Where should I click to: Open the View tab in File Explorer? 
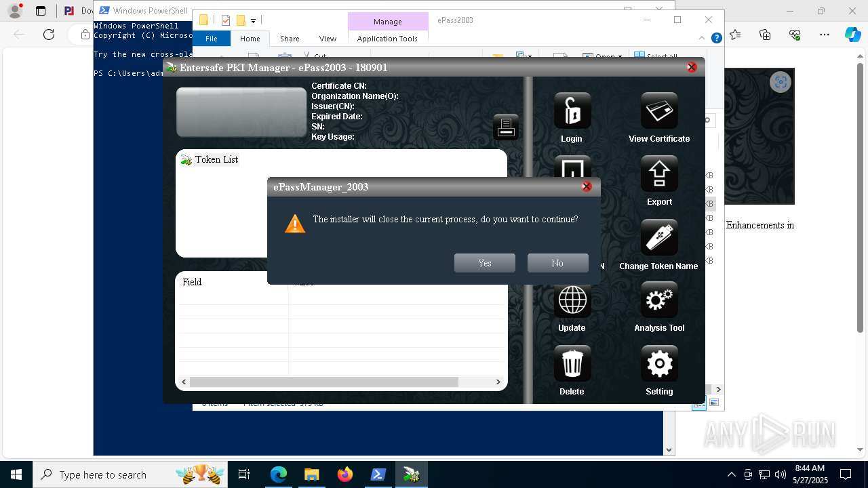pyautogui.click(x=328, y=39)
